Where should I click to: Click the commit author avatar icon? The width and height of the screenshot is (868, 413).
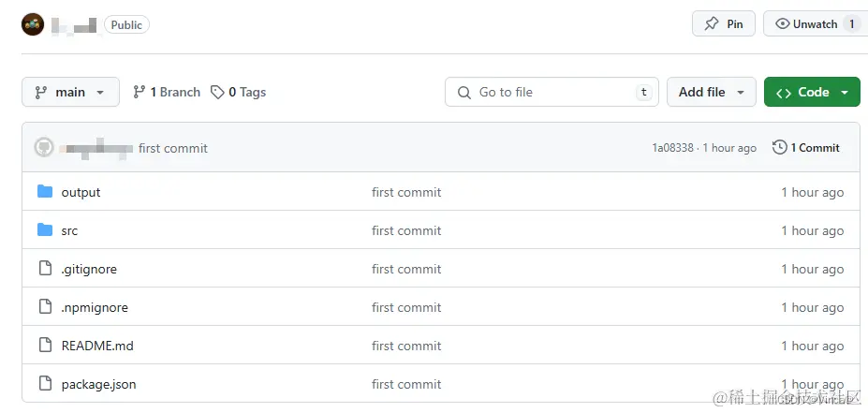tap(44, 148)
